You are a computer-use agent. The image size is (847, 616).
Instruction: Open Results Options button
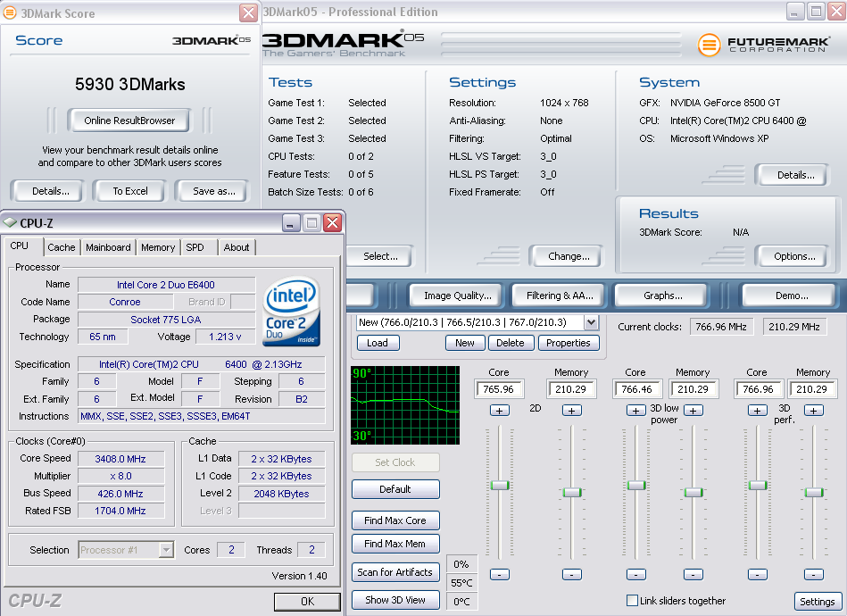[x=794, y=256]
